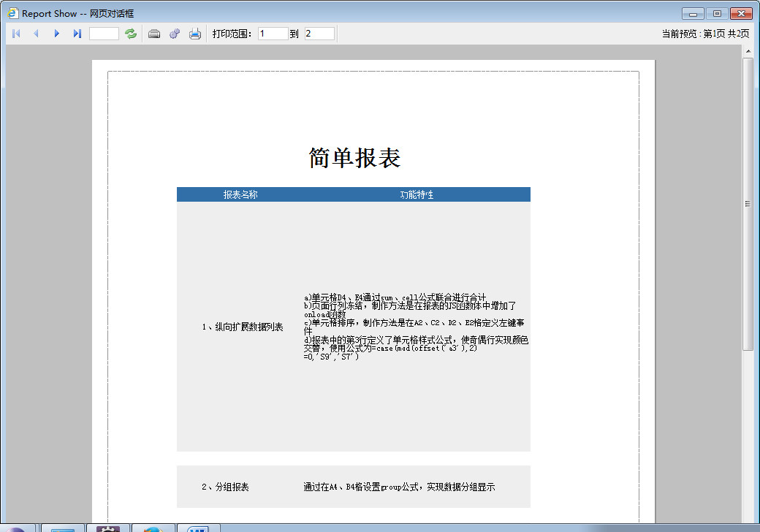This screenshot has height=532, width=760.
Task: Click the blue printer print icon
Action: tap(195, 34)
